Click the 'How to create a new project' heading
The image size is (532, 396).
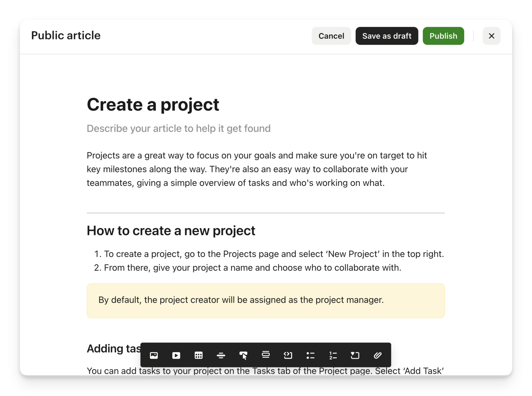pos(171,231)
